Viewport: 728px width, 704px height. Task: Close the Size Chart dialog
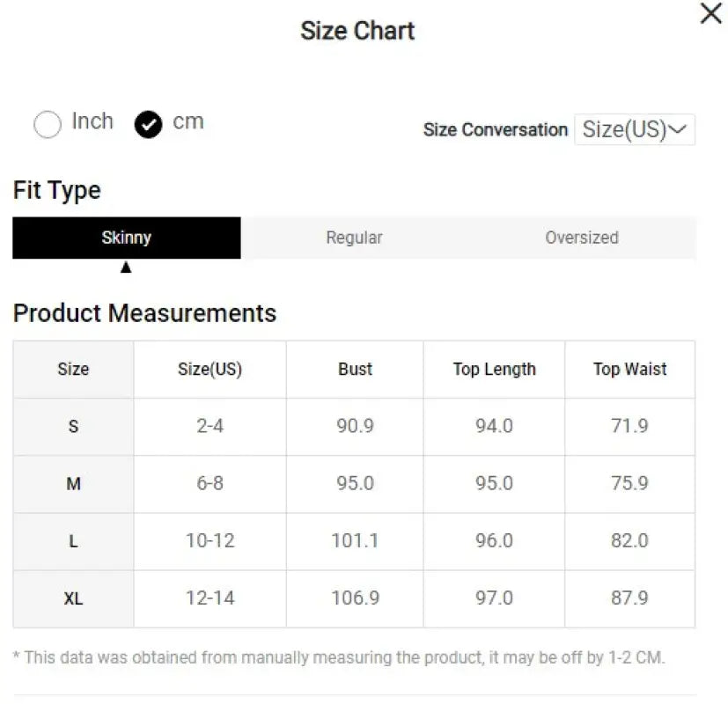tap(710, 14)
